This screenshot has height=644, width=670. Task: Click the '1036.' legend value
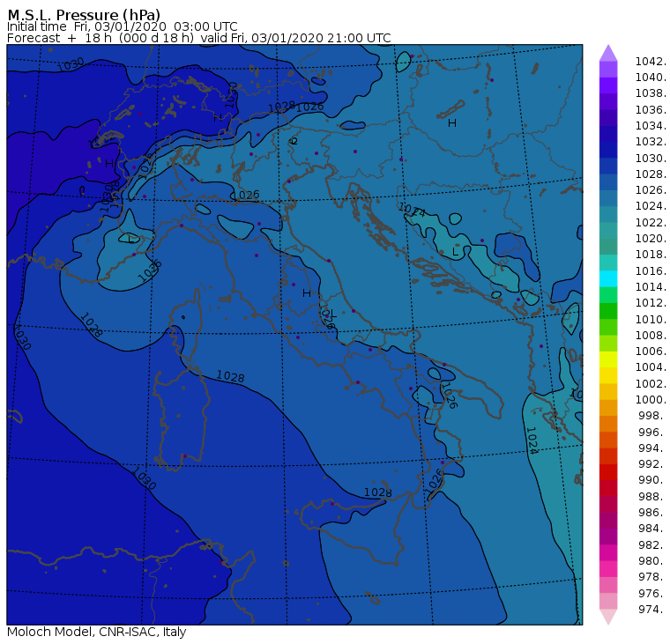[651, 110]
